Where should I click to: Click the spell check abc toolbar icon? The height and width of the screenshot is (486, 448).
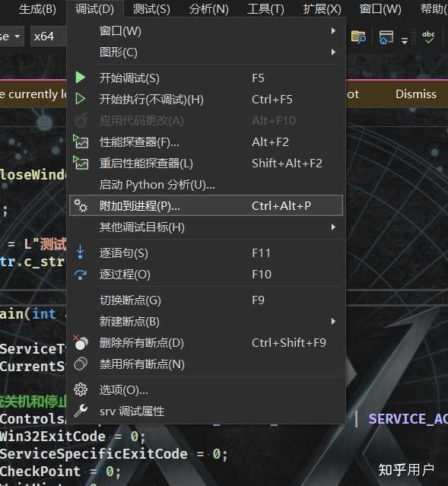point(428,37)
